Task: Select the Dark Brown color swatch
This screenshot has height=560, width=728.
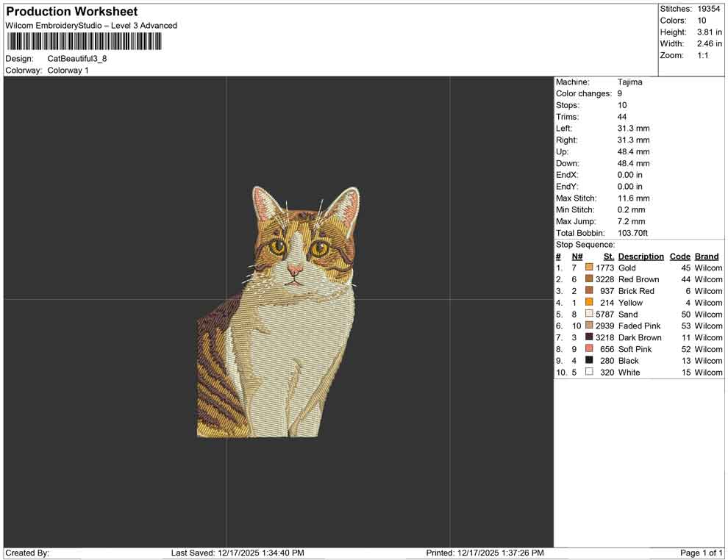Action: click(589, 337)
